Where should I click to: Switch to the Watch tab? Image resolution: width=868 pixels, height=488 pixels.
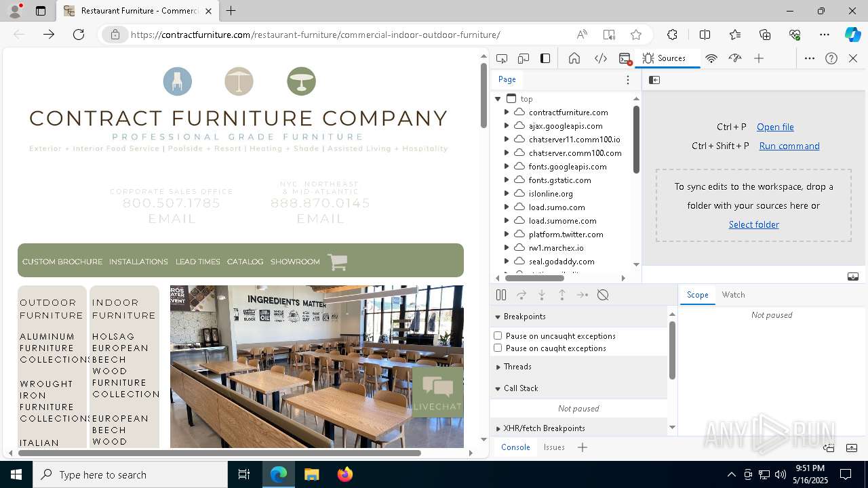[x=733, y=295]
